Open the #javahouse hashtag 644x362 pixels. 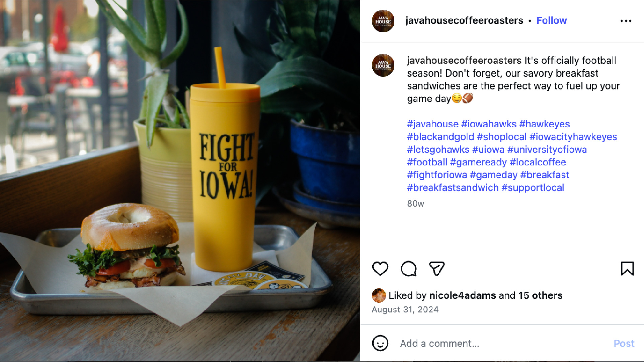pos(432,124)
